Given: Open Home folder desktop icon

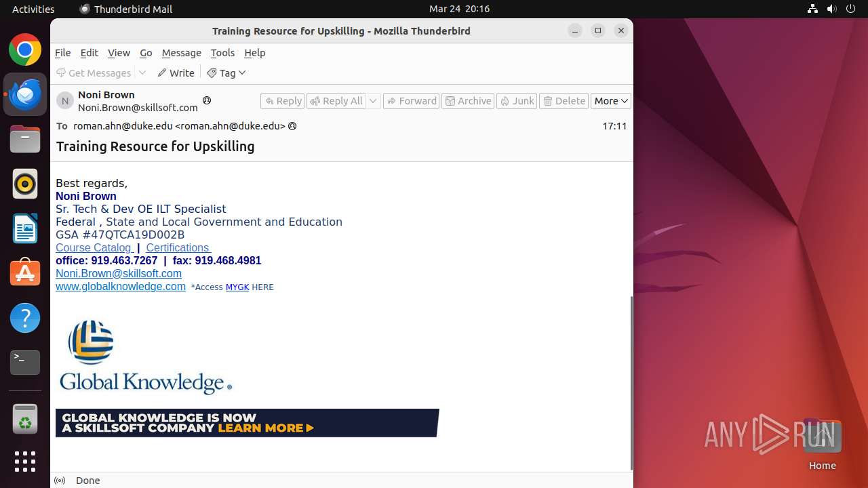Looking at the screenshot, I should pos(822,444).
